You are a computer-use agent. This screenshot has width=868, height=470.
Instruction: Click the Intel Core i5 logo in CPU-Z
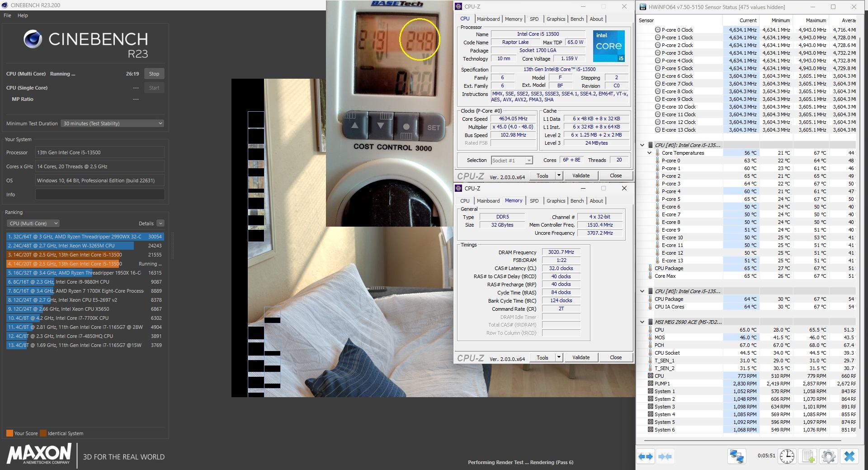pyautogui.click(x=609, y=46)
